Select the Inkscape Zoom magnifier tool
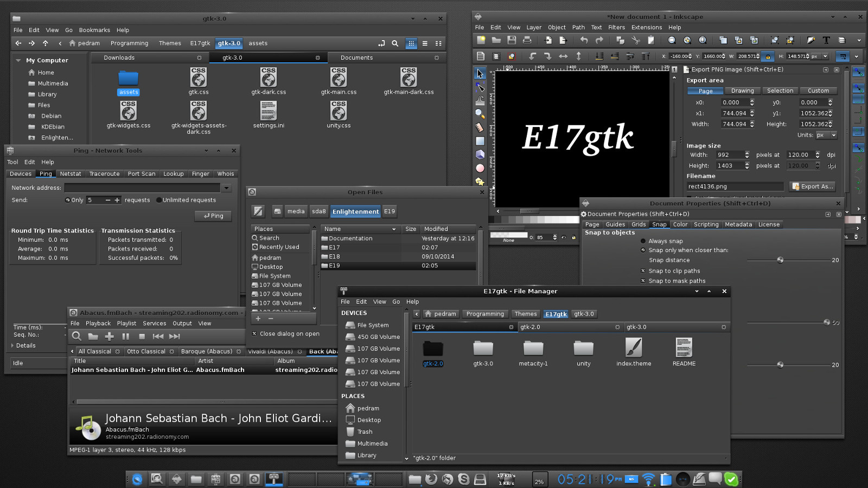This screenshot has width=868, height=488. coord(480,114)
